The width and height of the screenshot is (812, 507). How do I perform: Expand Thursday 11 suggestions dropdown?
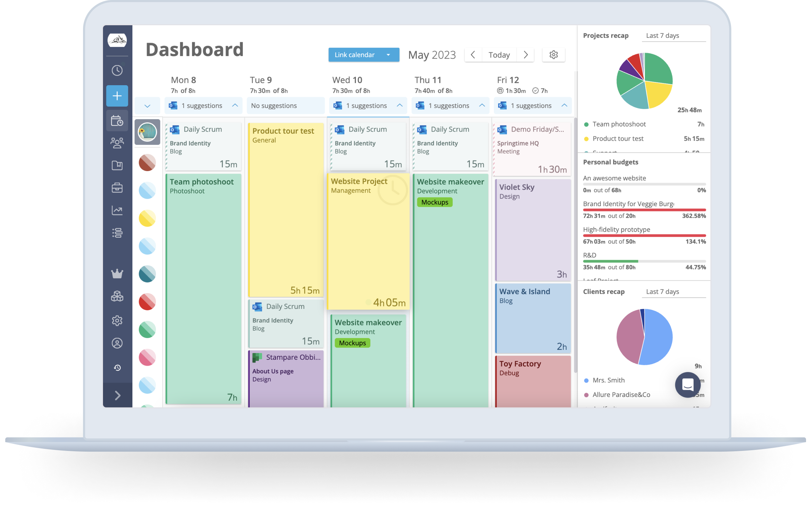[482, 105]
